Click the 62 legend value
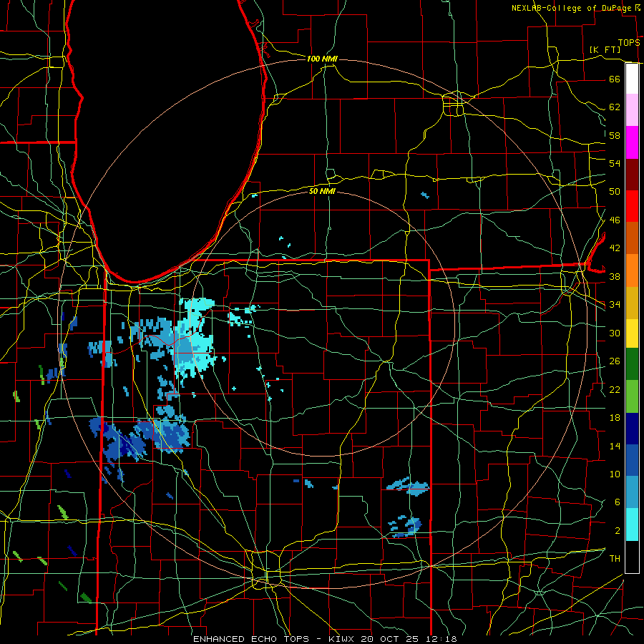The width and height of the screenshot is (644, 644). pos(615,107)
